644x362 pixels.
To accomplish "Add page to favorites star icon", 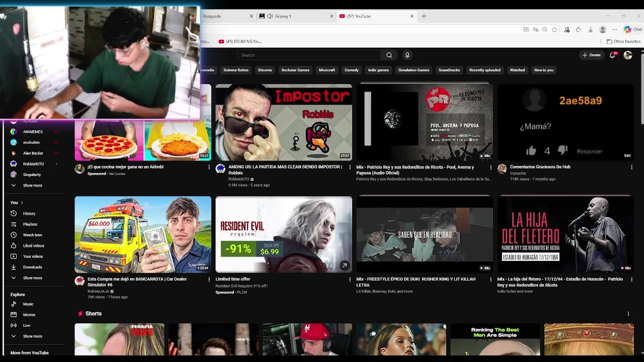I will (554, 30).
